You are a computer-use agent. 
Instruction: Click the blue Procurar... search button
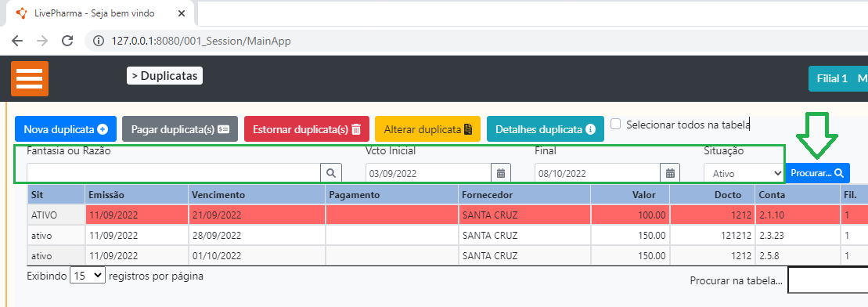click(817, 173)
